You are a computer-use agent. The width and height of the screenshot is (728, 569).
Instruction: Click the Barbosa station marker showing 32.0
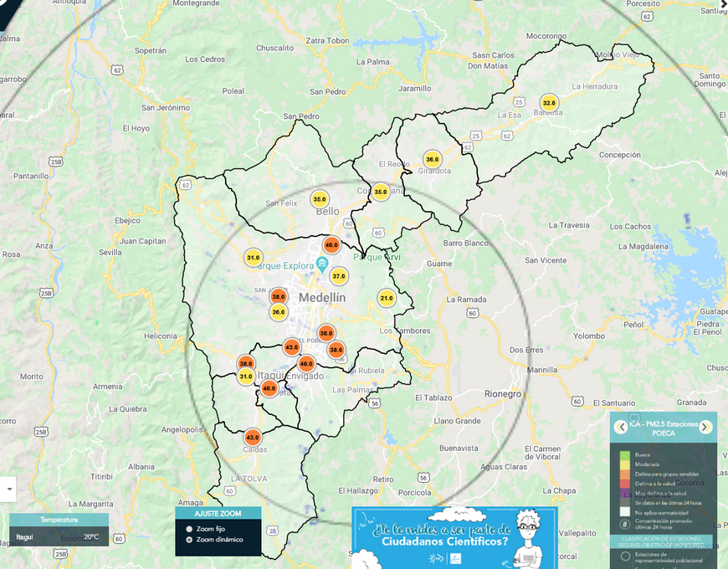pyautogui.click(x=549, y=103)
